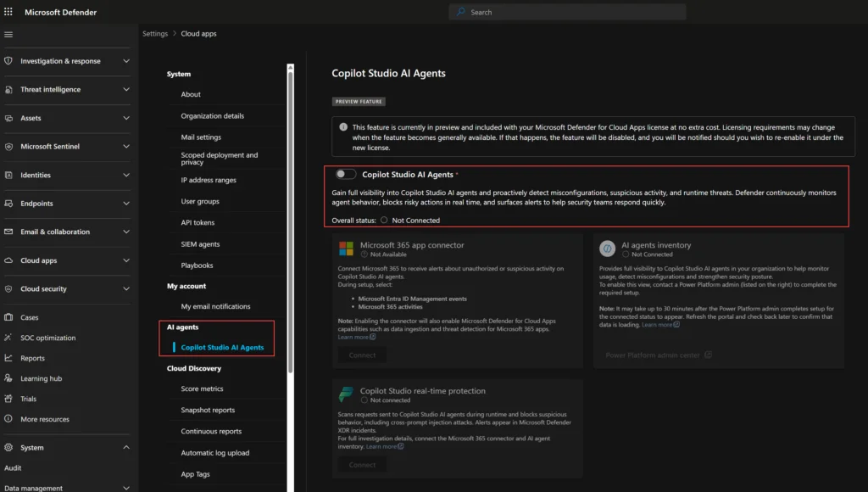This screenshot has width=868, height=492.
Task: Click the Microsoft Sentinel icon
Action: (8, 146)
